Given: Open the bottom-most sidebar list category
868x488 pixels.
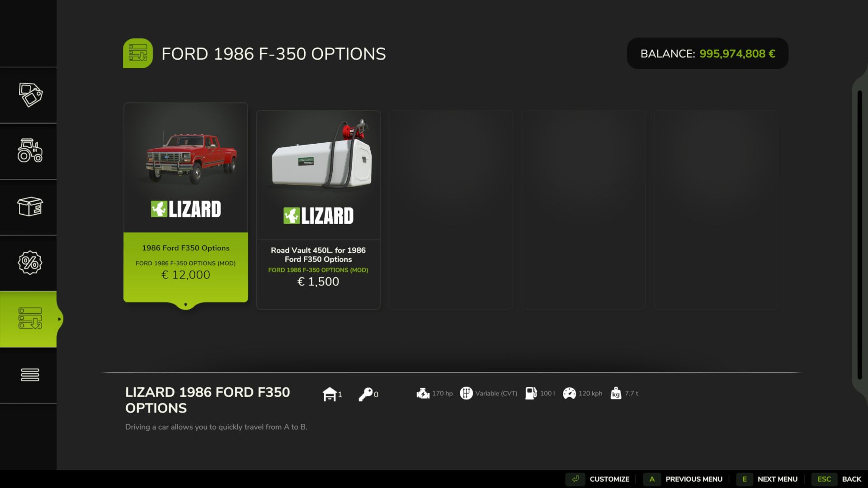Looking at the screenshot, I should pyautogui.click(x=29, y=375).
